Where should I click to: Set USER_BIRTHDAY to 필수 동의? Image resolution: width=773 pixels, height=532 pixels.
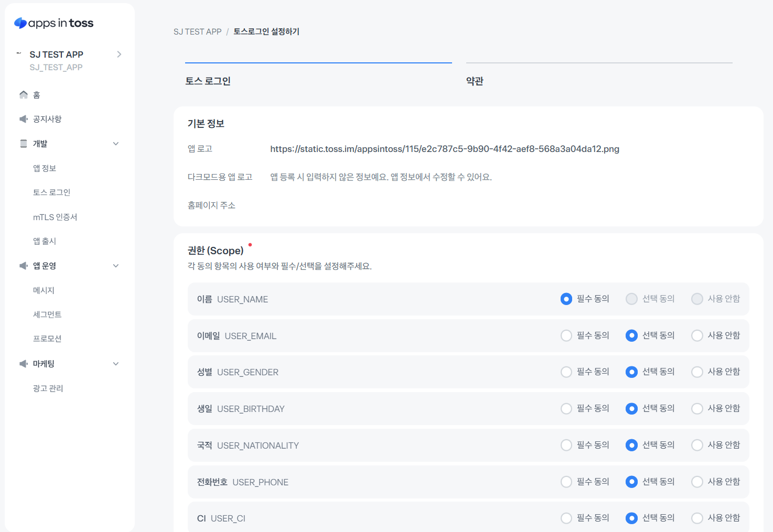coord(566,408)
